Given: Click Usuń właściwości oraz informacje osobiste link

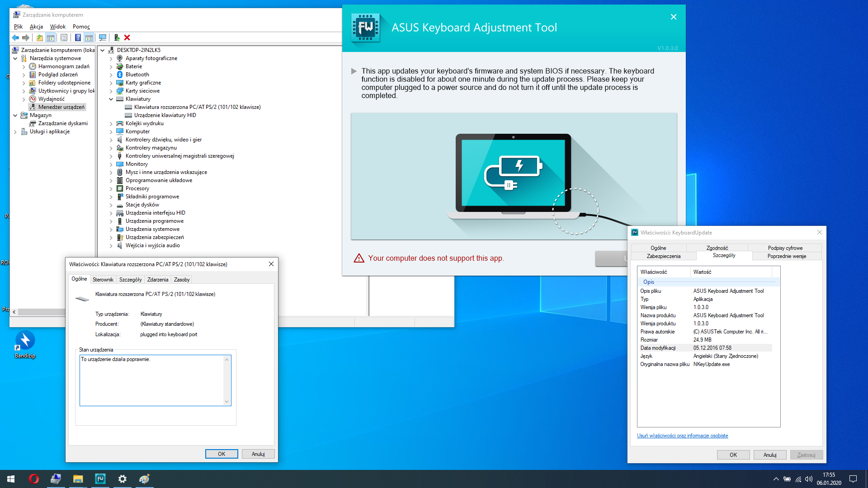Looking at the screenshot, I should click(682, 435).
